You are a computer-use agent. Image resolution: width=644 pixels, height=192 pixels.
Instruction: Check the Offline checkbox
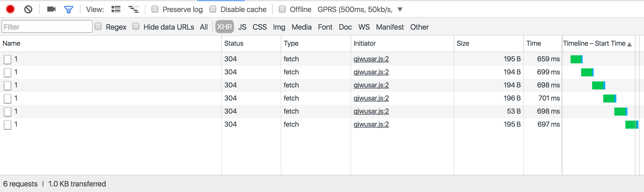[282, 9]
